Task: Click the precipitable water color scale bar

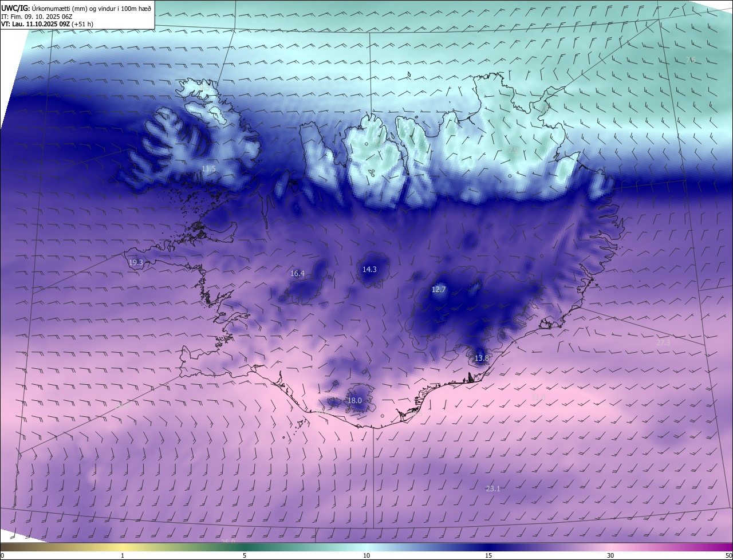Action: pos(366,547)
